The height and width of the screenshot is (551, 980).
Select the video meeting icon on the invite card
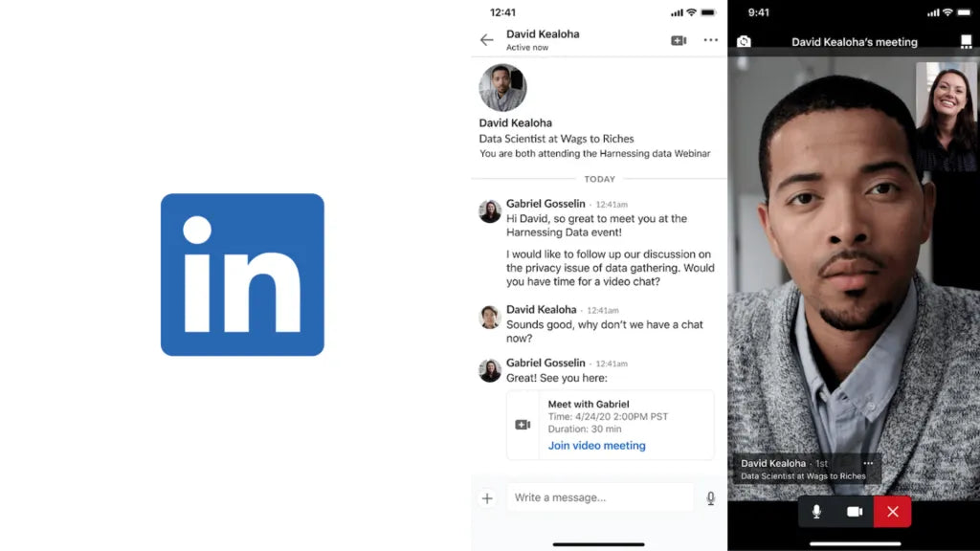[x=523, y=424]
